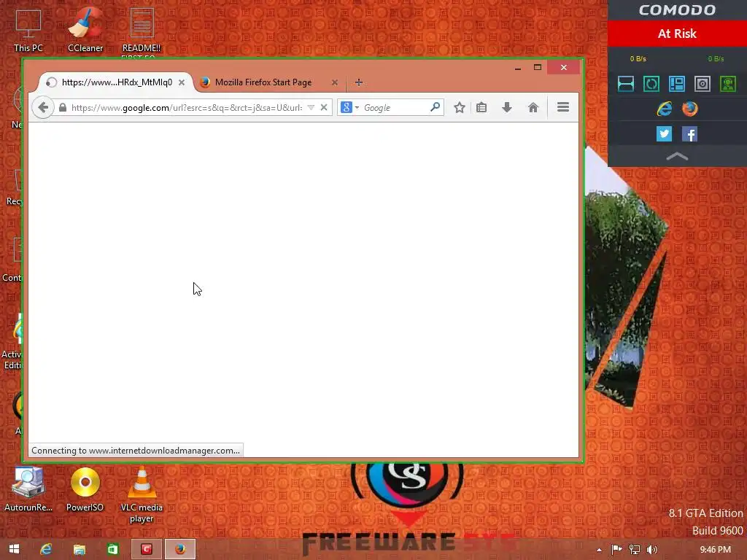Viewport: 747px width, 560px height.
Task: Close the Mozilla Firefox Start Page tab
Action: [335, 82]
